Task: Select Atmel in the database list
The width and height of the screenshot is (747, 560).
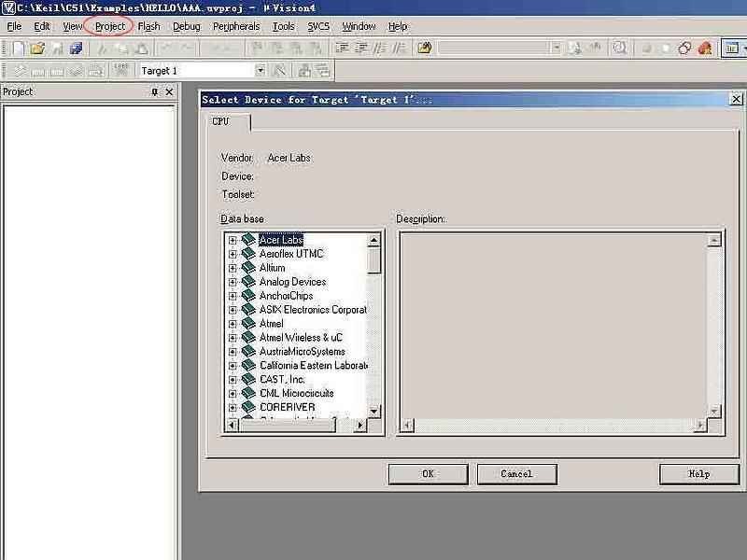Action: coord(271,324)
